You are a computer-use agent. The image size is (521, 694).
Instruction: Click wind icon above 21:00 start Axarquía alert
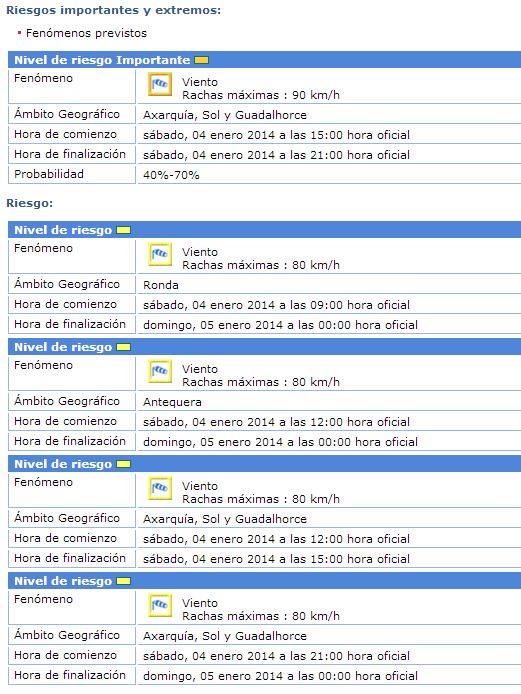coord(160,605)
